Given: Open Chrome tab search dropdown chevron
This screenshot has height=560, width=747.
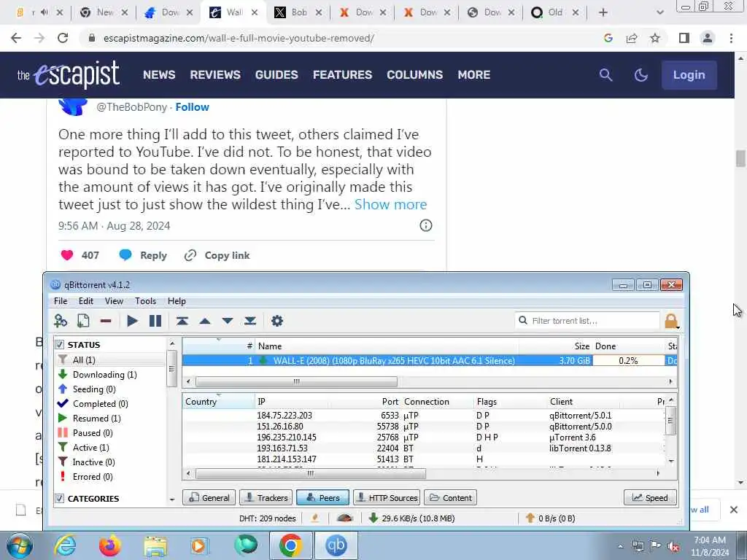Looking at the screenshot, I should click(x=659, y=13).
